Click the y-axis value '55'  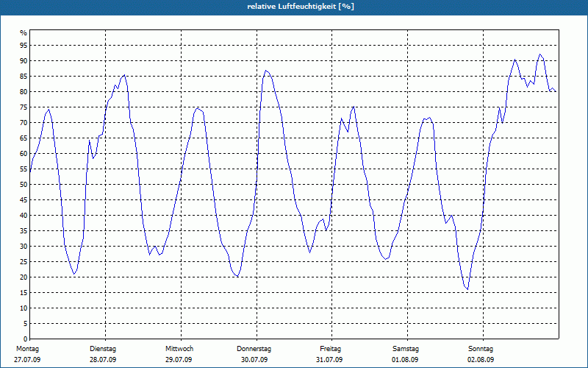coord(24,169)
